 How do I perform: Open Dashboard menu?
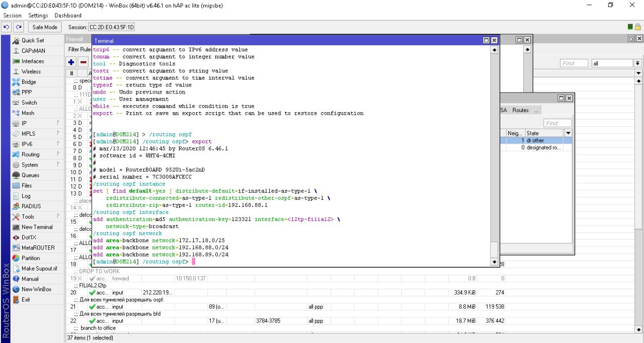(x=68, y=16)
